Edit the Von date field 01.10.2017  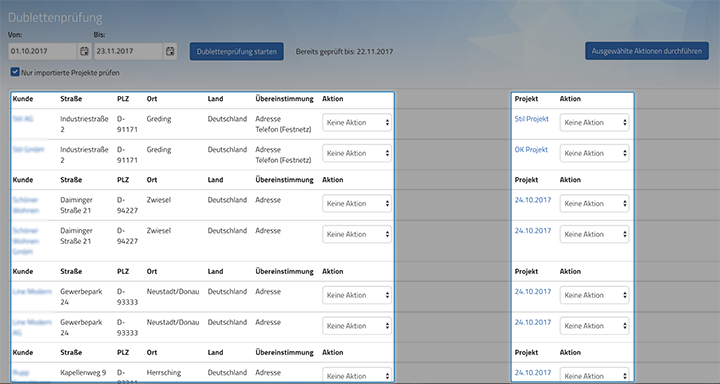point(43,51)
